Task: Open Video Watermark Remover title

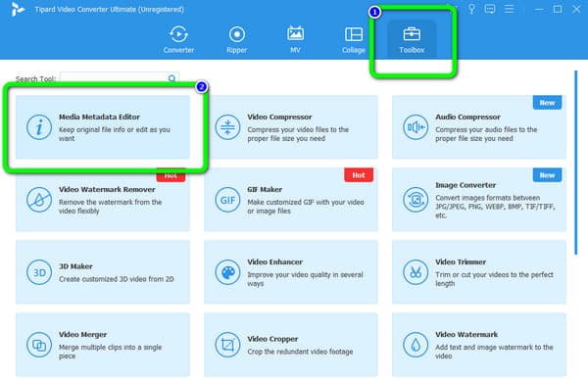Action: click(x=107, y=189)
